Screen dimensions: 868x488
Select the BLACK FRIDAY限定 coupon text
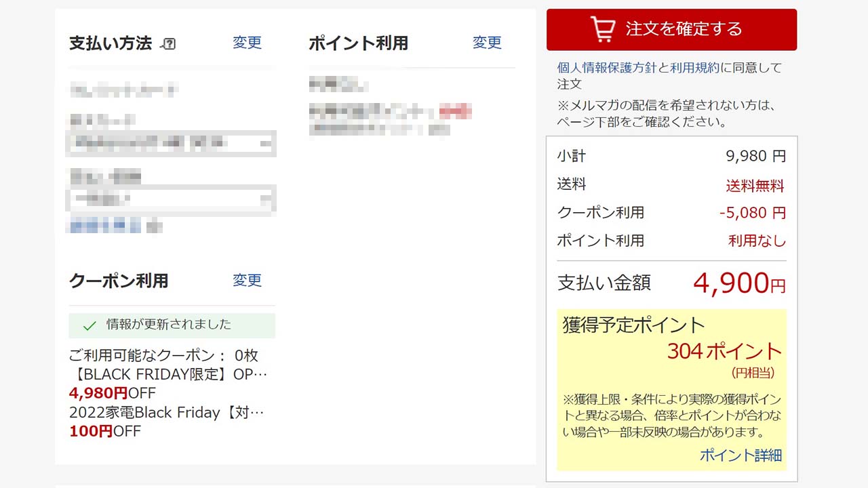tap(168, 374)
